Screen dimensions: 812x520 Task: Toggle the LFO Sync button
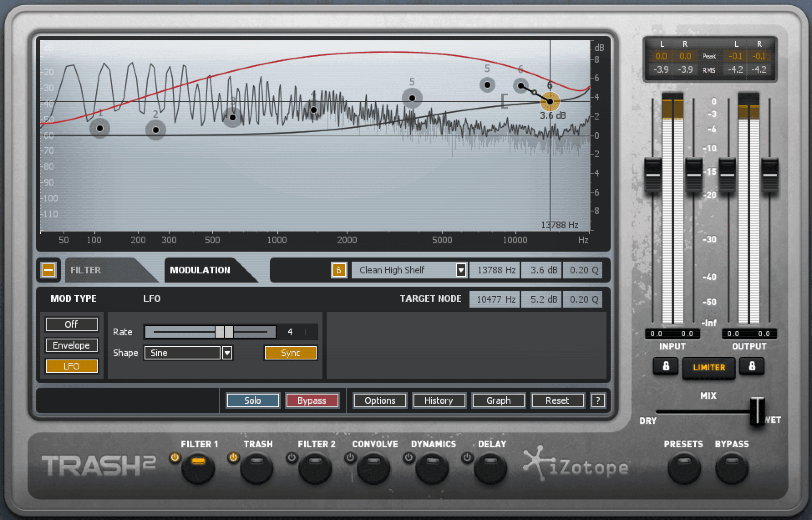pos(290,353)
